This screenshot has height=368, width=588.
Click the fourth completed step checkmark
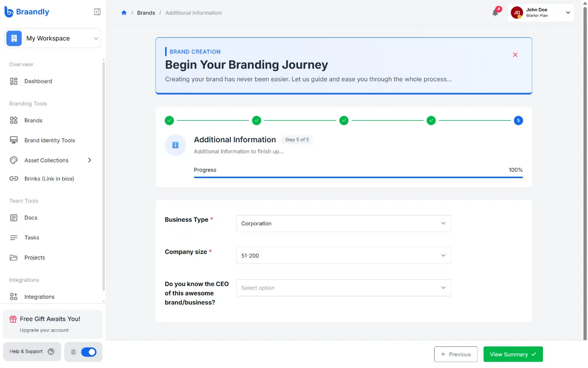(x=431, y=120)
